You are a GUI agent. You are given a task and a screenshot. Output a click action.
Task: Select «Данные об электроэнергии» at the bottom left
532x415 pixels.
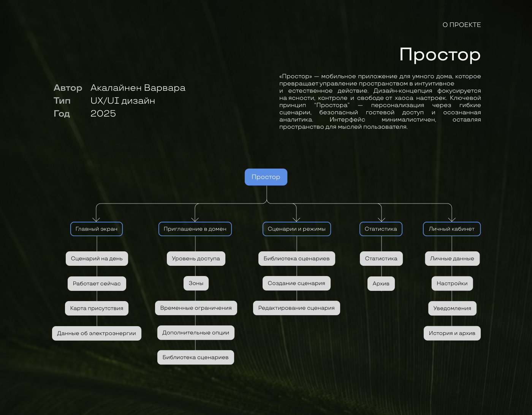(97, 333)
